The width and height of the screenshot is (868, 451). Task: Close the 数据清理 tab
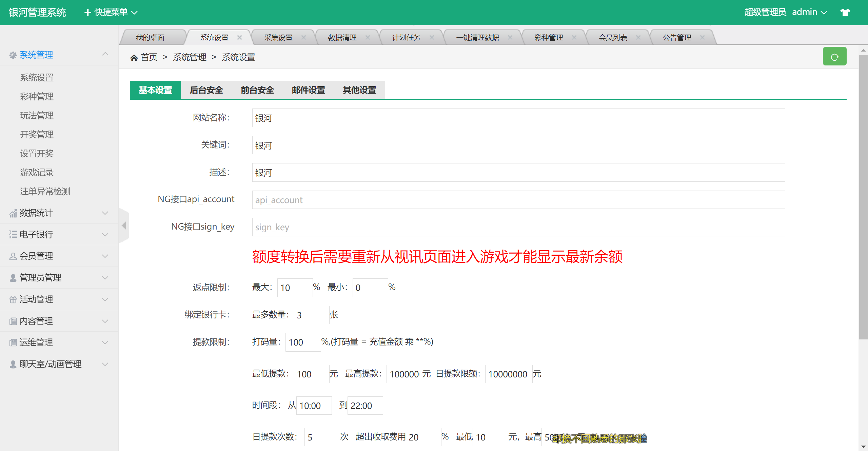(x=368, y=37)
